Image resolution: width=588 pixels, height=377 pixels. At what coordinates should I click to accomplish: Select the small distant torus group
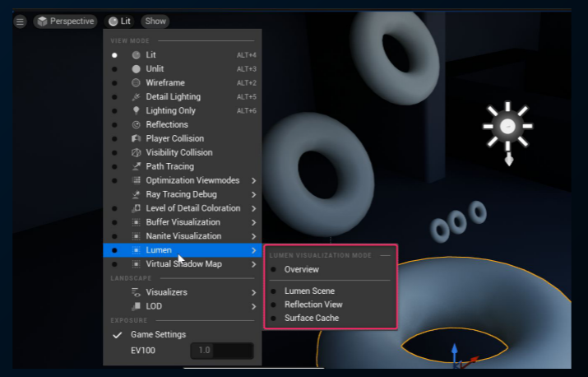point(458,221)
